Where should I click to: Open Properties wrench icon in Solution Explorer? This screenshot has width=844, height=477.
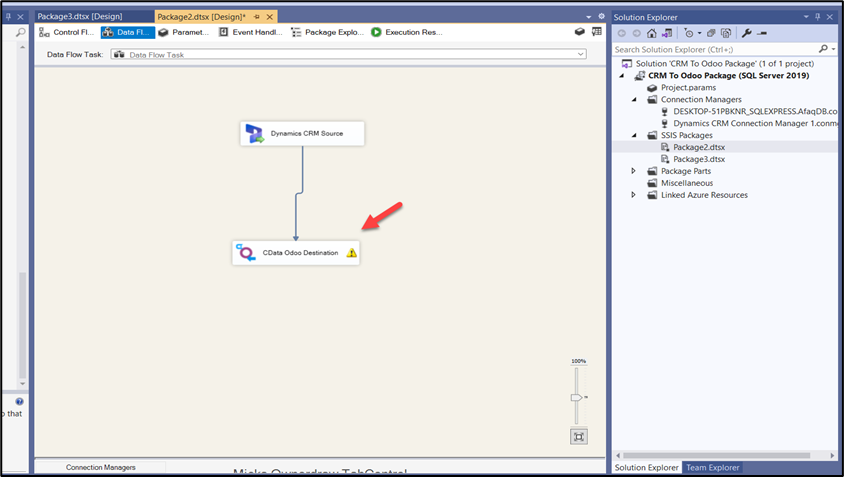pyautogui.click(x=747, y=33)
